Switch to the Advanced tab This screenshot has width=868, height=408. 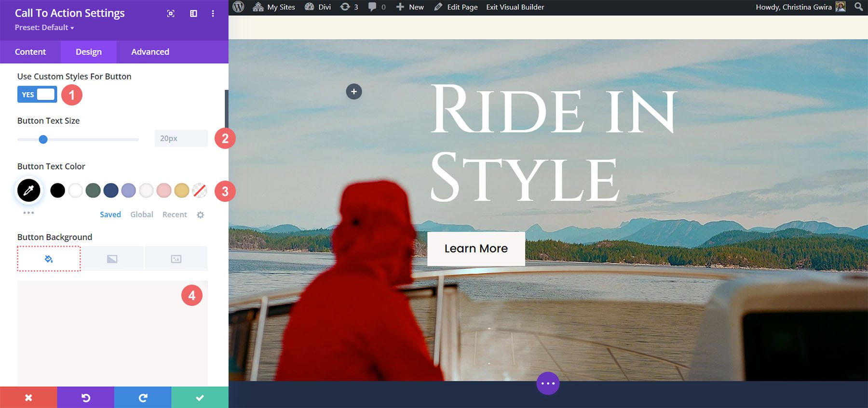pyautogui.click(x=150, y=52)
